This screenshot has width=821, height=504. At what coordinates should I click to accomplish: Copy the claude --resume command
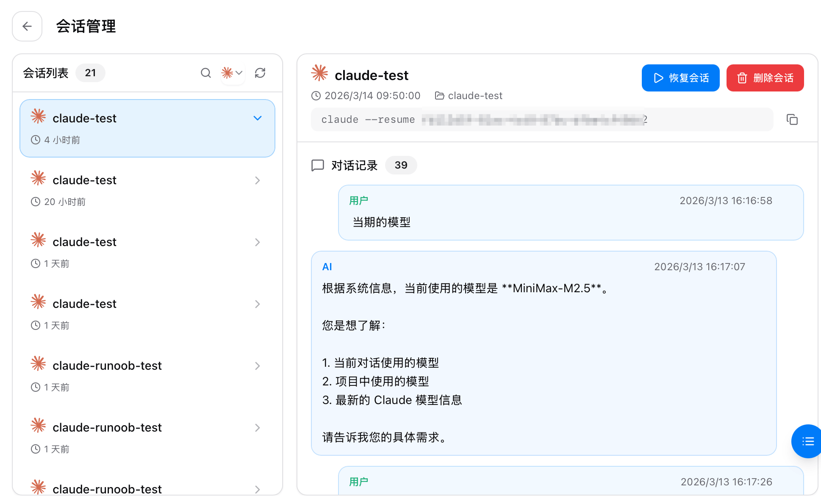(793, 119)
